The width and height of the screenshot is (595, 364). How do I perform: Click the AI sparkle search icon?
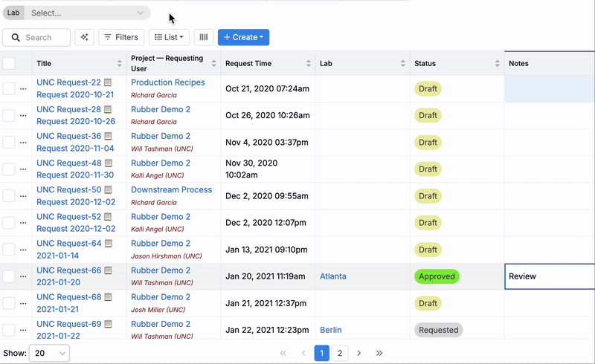click(84, 37)
